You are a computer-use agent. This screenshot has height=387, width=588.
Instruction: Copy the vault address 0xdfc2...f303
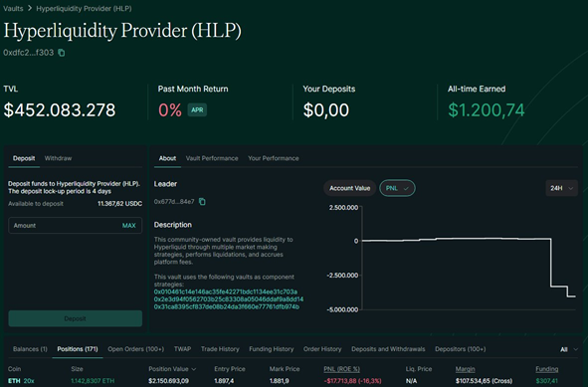coord(62,53)
